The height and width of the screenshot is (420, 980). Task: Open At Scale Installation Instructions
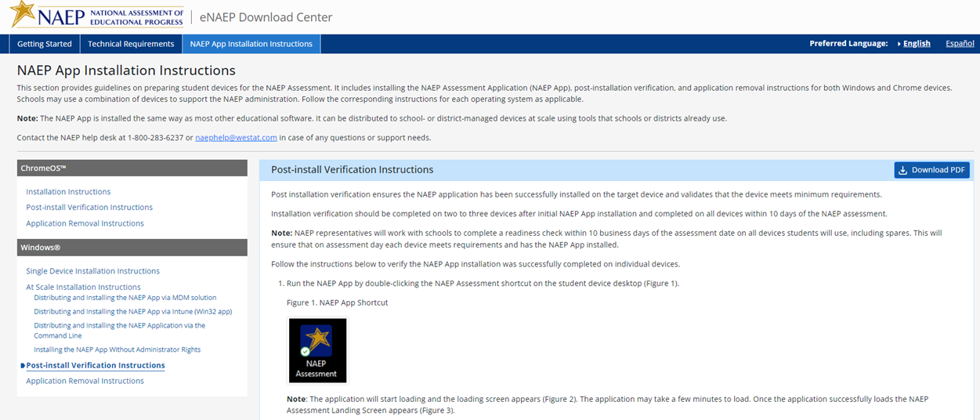point(83,288)
